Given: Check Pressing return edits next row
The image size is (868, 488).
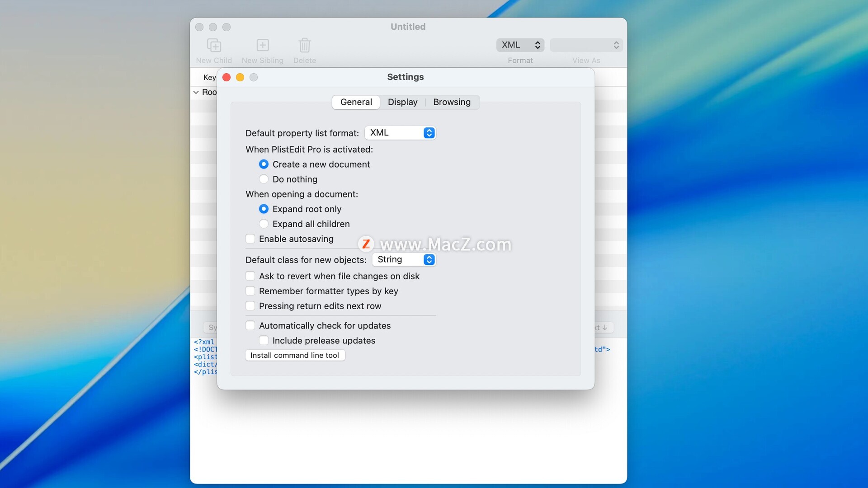Looking at the screenshot, I should click(250, 306).
